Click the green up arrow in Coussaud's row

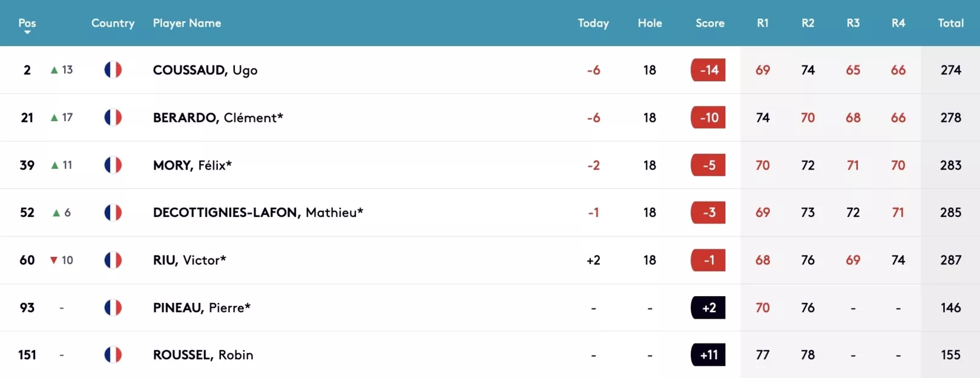click(x=54, y=70)
